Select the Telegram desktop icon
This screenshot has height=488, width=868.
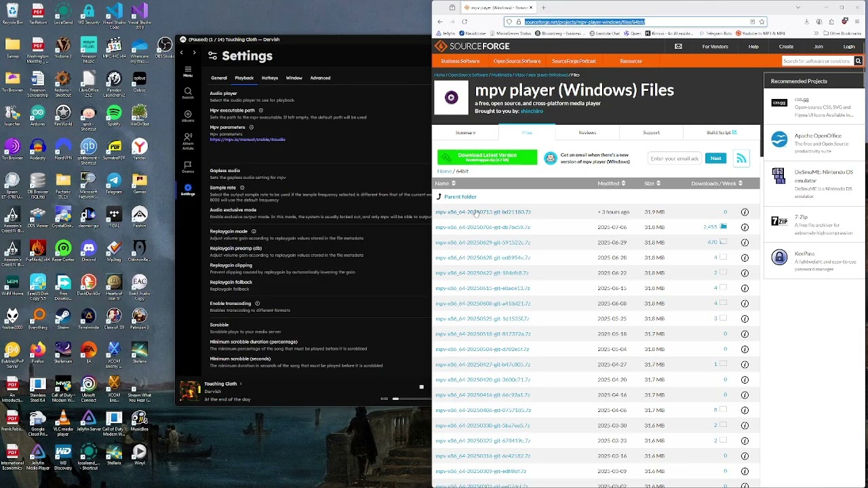click(x=114, y=183)
